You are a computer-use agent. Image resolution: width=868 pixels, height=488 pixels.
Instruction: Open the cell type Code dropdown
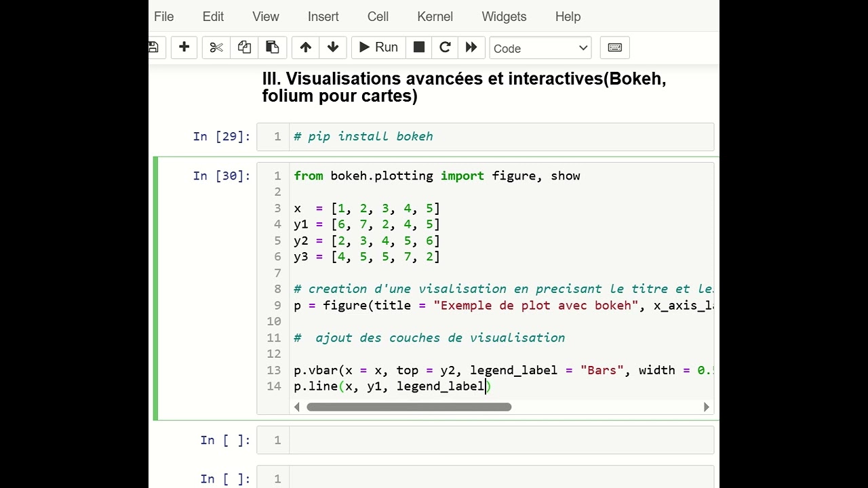coord(540,48)
